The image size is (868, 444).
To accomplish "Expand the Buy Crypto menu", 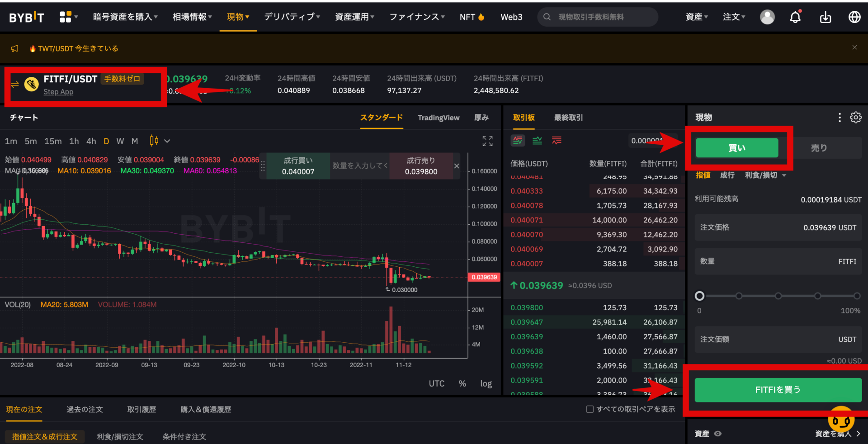I will pos(125,17).
